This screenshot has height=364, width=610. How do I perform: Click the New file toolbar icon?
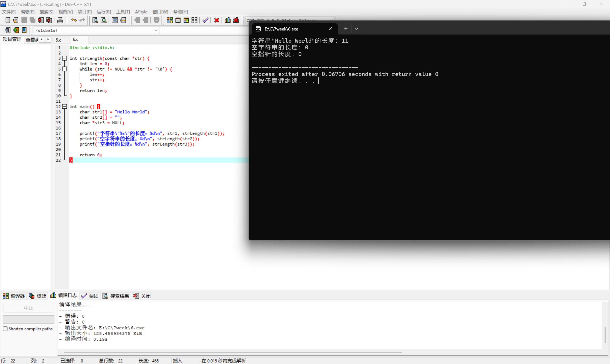(8, 20)
